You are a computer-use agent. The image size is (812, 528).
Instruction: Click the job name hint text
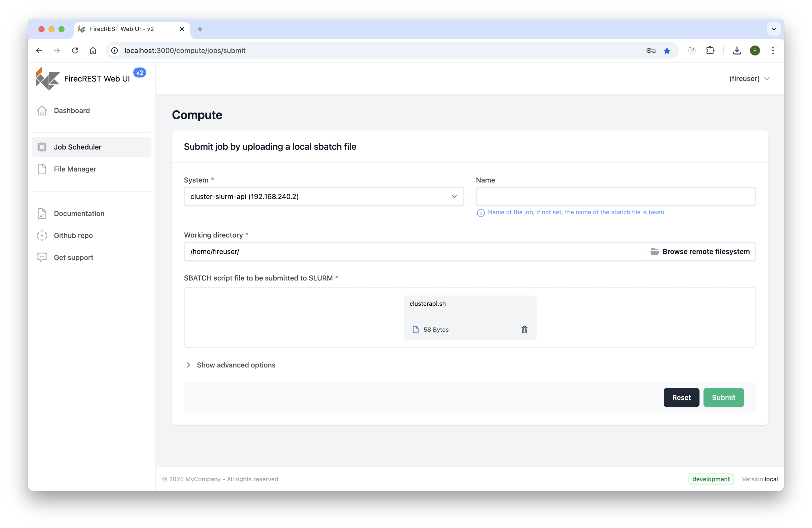[x=576, y=212]
